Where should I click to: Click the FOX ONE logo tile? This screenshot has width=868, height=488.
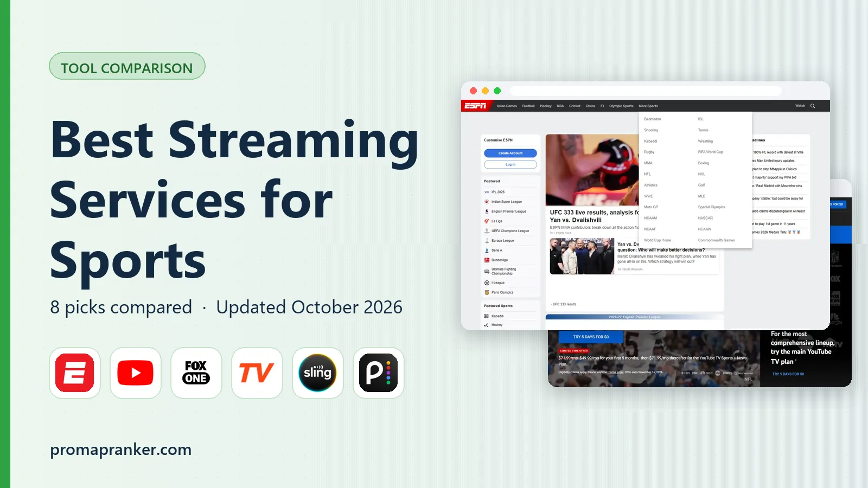(x=196, y=373)
